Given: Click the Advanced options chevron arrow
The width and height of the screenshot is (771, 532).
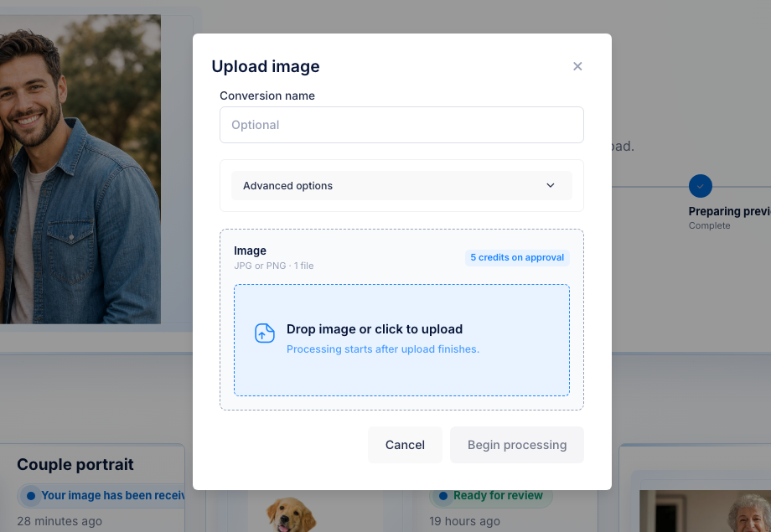Looking at the screenshot, I should point(551,185).
